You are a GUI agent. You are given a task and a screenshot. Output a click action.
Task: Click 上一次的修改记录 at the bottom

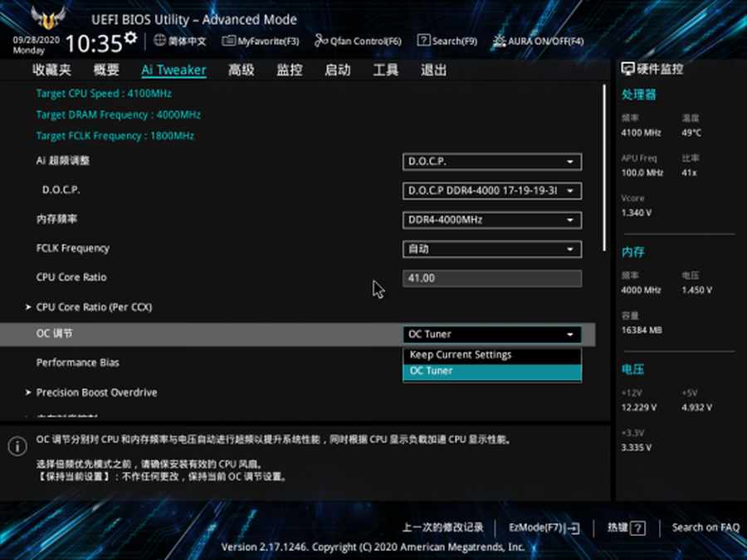[442, 527]
